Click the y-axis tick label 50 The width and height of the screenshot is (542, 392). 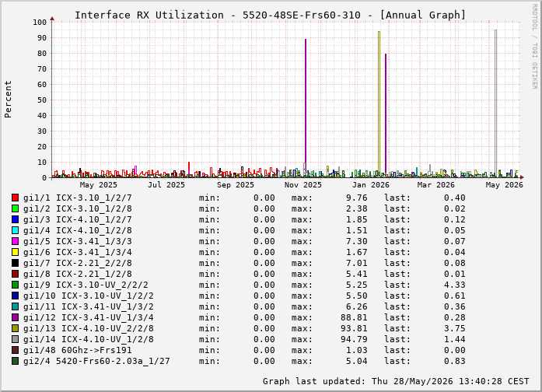point(42,100)
